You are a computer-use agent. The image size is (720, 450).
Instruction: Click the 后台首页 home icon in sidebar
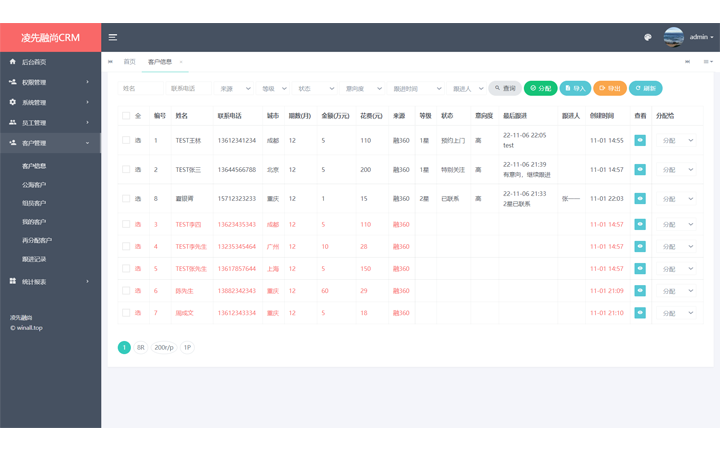(x=12, y=62)
